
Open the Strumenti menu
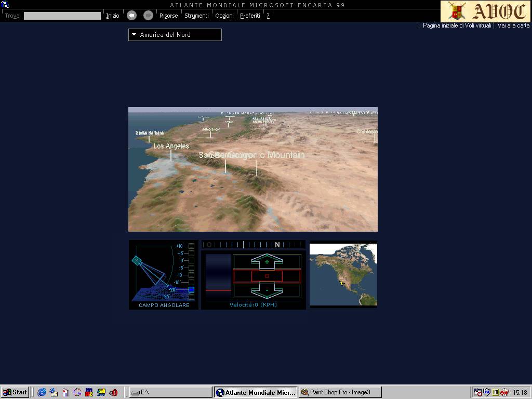[x=196, y=16]
